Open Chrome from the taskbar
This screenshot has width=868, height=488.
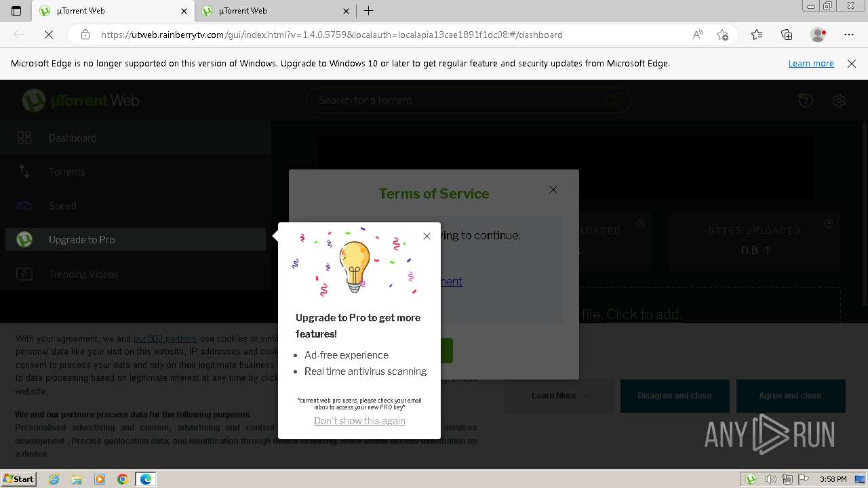(x=123, y=479)
